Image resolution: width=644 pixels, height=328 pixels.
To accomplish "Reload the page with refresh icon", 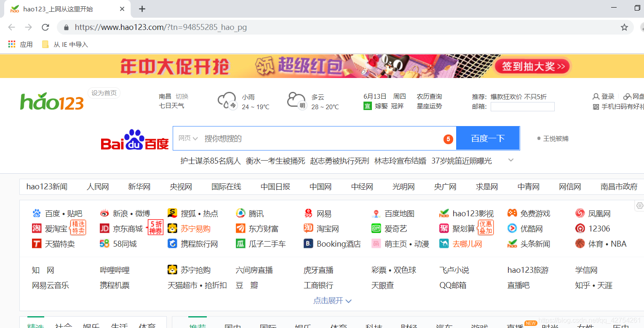I will 45,27.
